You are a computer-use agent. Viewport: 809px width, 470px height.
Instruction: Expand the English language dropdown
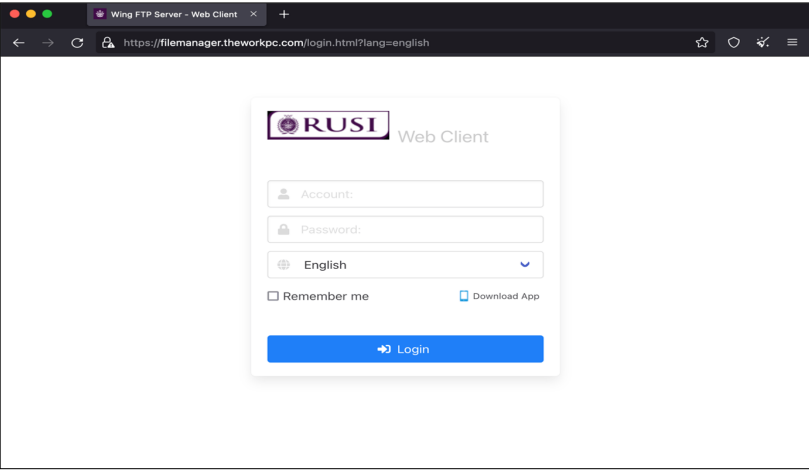click(405, 265)
